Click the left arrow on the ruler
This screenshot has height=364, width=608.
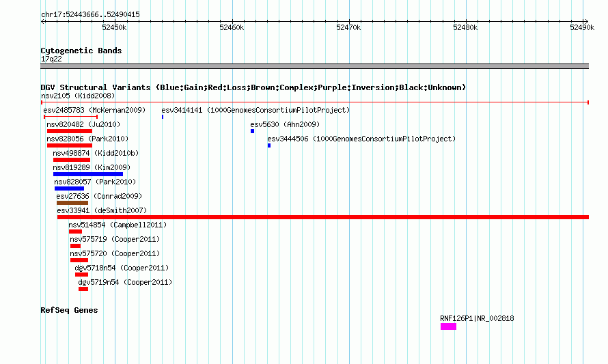pyautogui.click(x=43, y=21)
